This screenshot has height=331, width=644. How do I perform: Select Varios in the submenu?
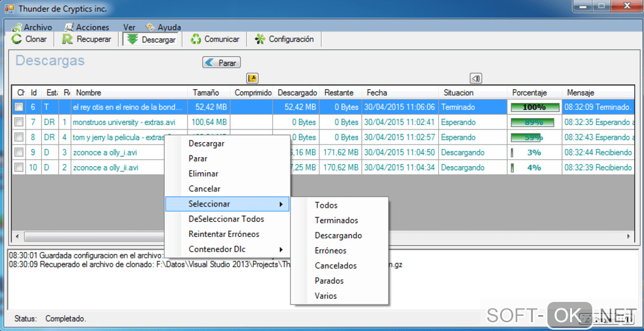[x=339, y=296]
